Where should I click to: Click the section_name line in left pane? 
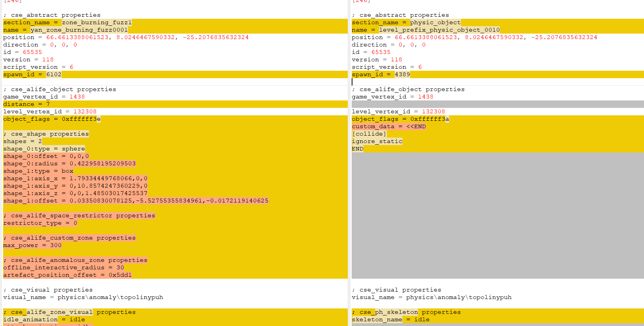pyautogui.click(x=68, y=22)
